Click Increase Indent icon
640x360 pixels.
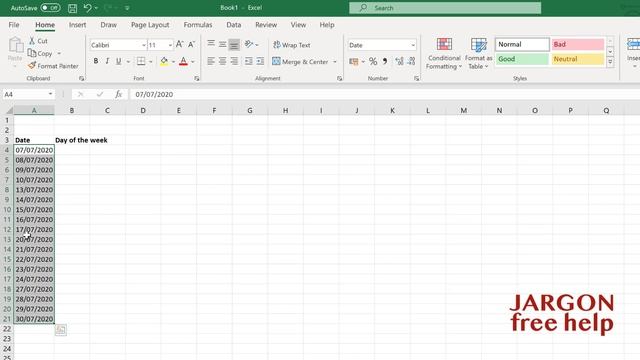click(260, 61)
